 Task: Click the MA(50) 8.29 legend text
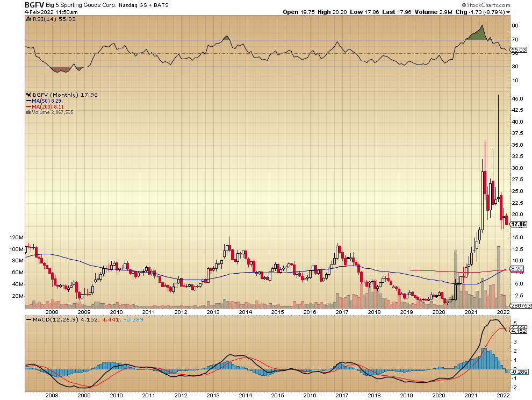point(46,101)
